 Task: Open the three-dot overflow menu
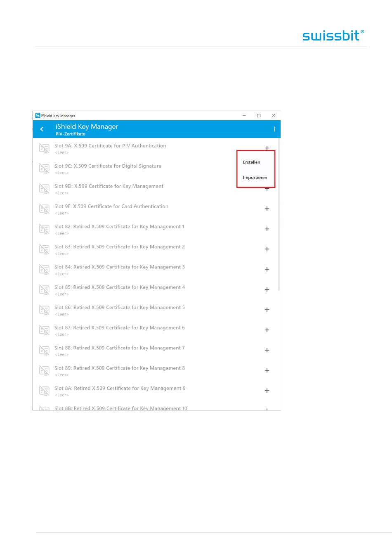(274, 129)
